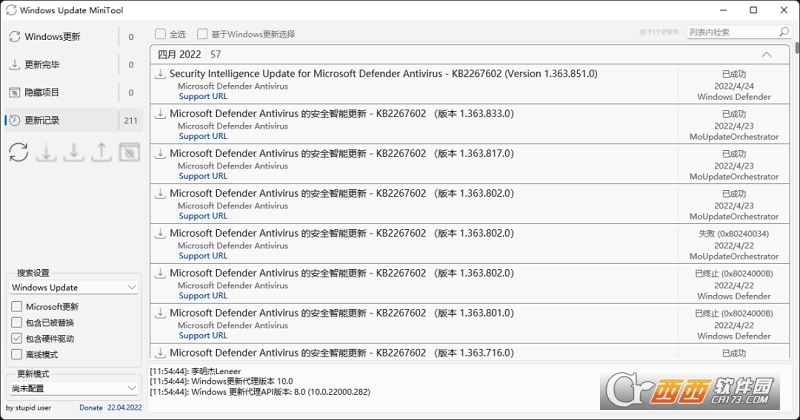800x420 pixels.
Task: Click download icon of version 1.363.851.0 entry
Action: tap(160, 74)
